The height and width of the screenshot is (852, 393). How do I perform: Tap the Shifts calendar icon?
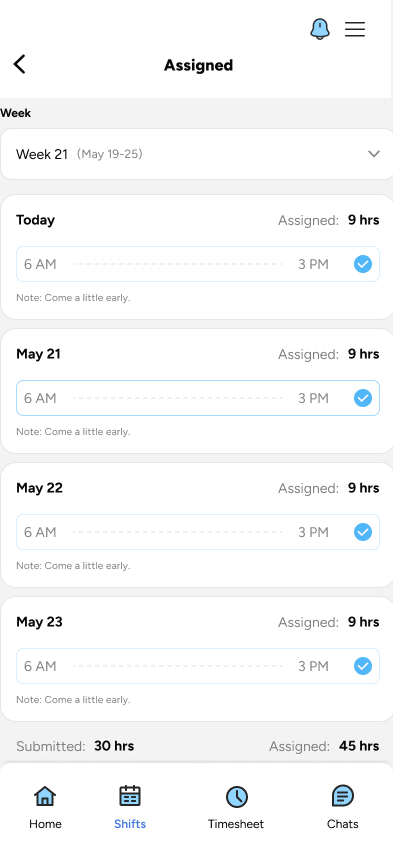click(130, 797)
